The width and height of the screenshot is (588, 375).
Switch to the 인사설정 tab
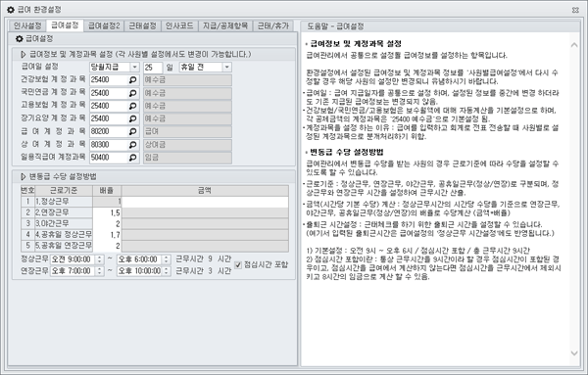27,25
